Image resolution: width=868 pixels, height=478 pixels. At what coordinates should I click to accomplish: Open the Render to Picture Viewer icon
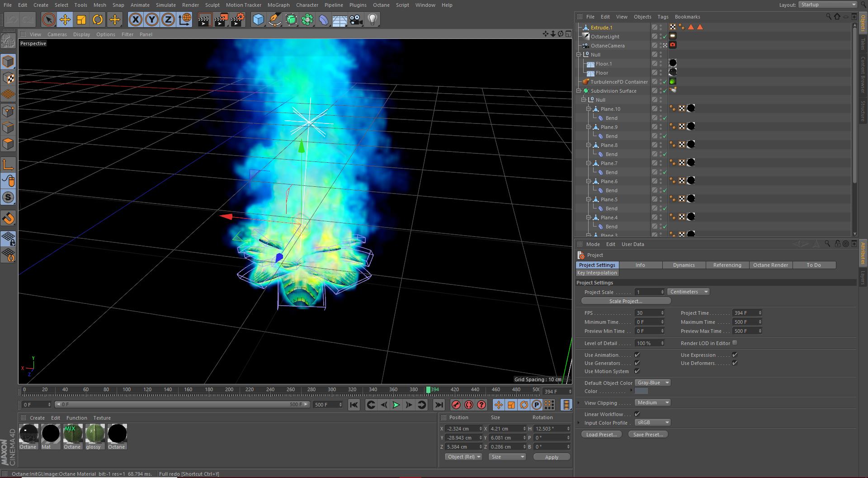221,19
